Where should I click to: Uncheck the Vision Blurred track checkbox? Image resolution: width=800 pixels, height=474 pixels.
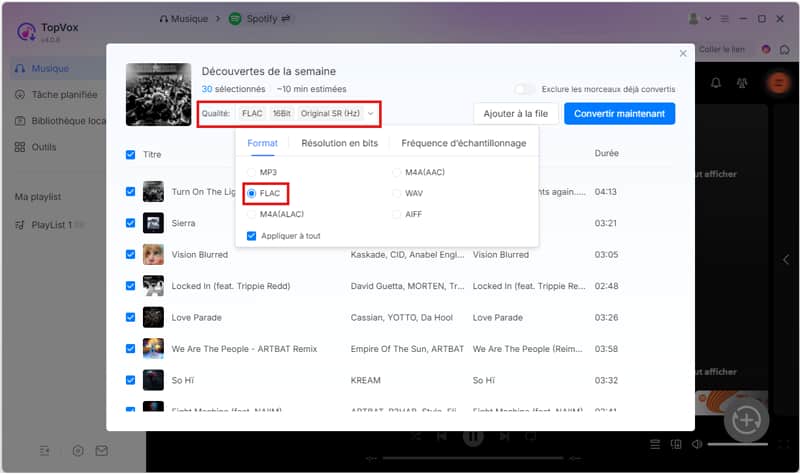[x=131, y=255]
